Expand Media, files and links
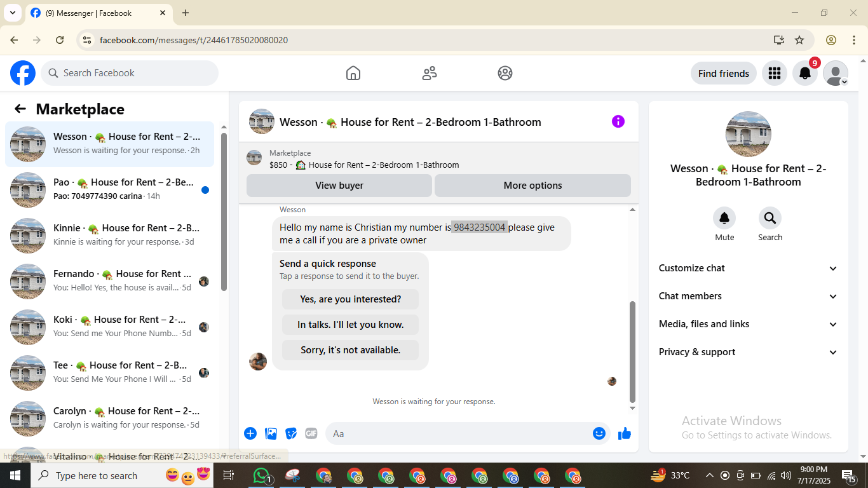The height and width of the screenshot is (488, 868). click(749, 324)
